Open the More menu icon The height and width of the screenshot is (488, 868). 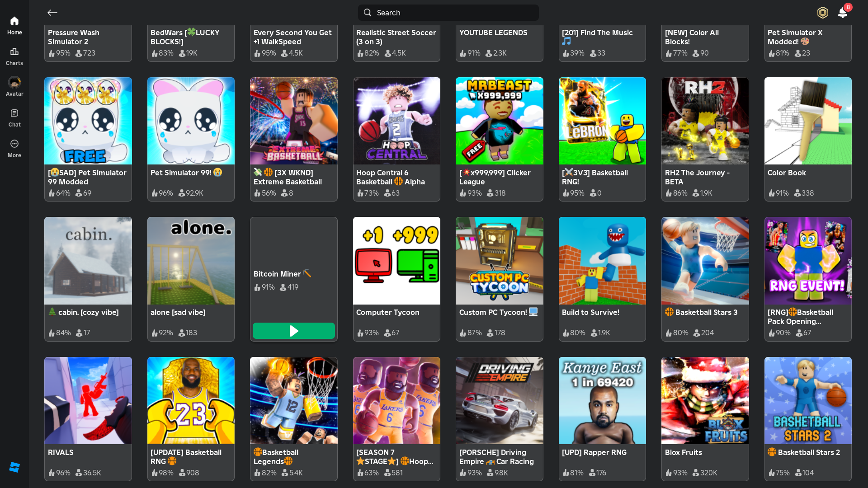(14, 144)
